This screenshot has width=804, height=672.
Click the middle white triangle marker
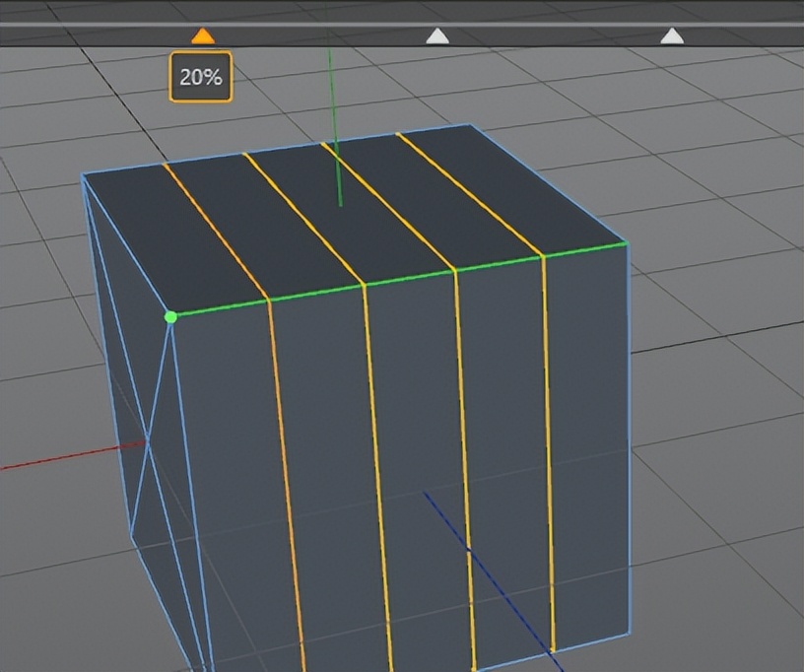pyautogui.click(x=437, y=36)
